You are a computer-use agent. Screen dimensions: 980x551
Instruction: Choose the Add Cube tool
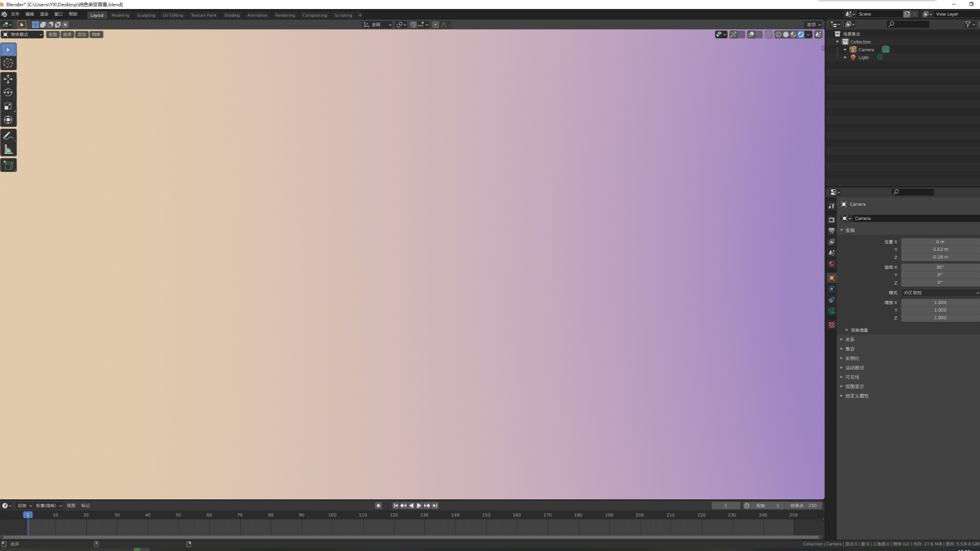[x=8, y=165]
